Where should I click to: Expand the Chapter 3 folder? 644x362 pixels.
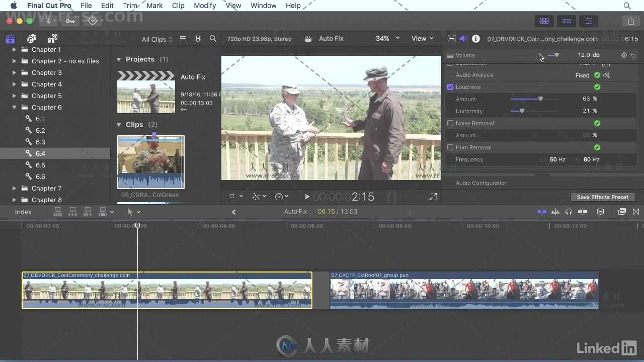[x=14, y=72]
